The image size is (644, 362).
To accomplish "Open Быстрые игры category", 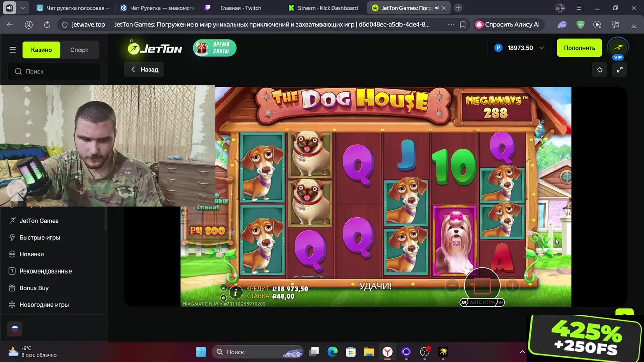I will pos(40,237).
